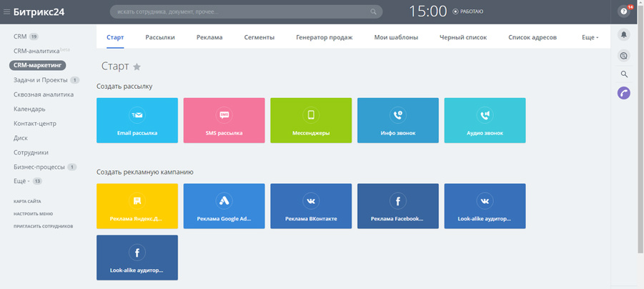
Task: Open Задачи и Проекты section
Action: click(41, 80)
